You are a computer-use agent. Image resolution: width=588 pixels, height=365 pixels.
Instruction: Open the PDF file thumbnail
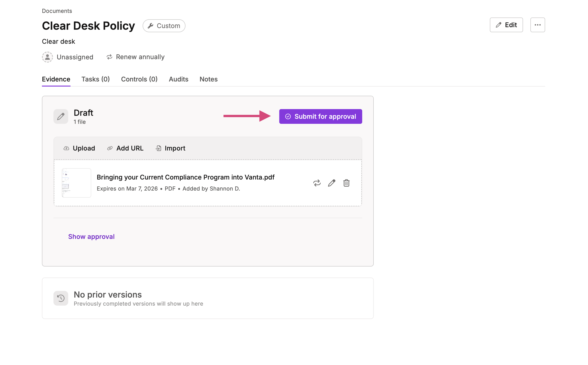[76, 183]
